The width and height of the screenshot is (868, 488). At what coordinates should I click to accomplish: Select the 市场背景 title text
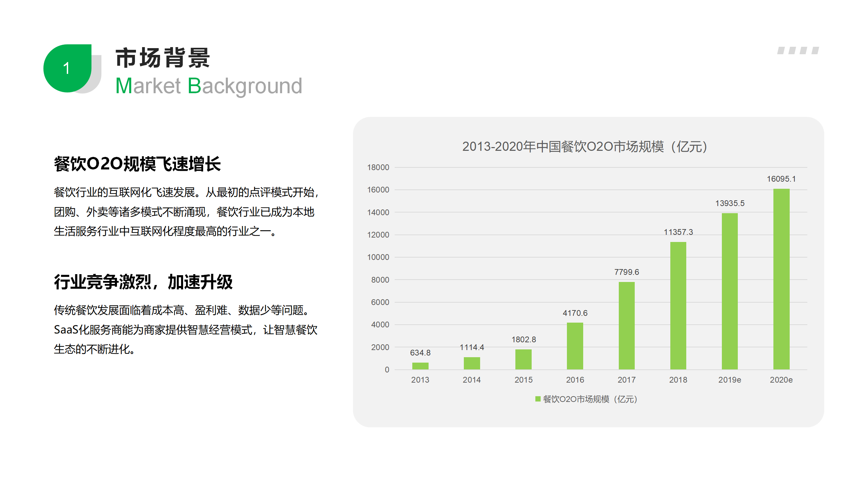click(x=163, y=58)
